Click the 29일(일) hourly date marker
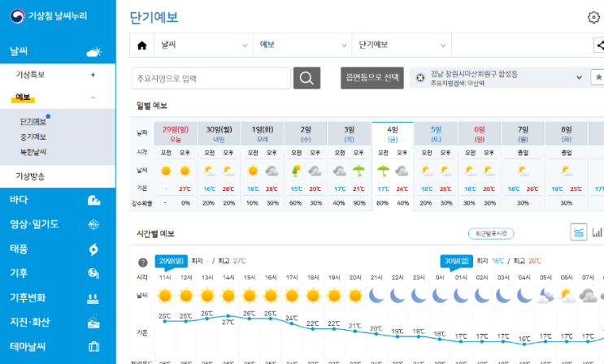This screenshot has width=604, height=364. tap(172, 261)
